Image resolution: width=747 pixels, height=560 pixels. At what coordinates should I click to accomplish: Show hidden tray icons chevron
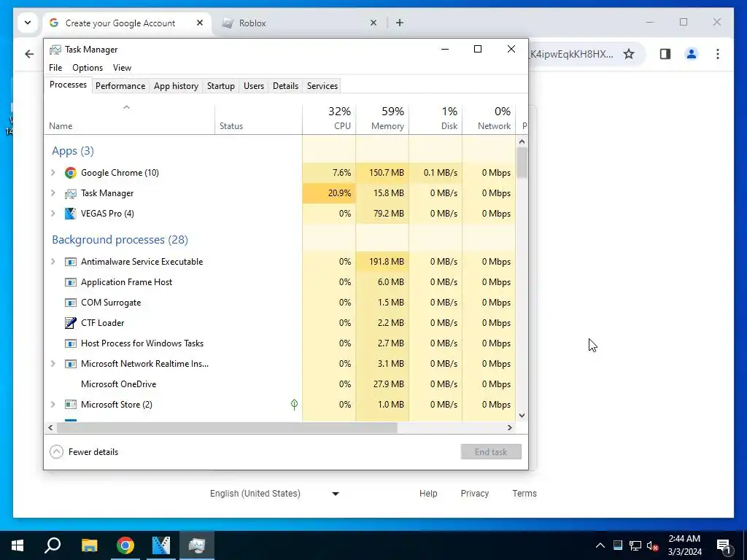(600, 545)
